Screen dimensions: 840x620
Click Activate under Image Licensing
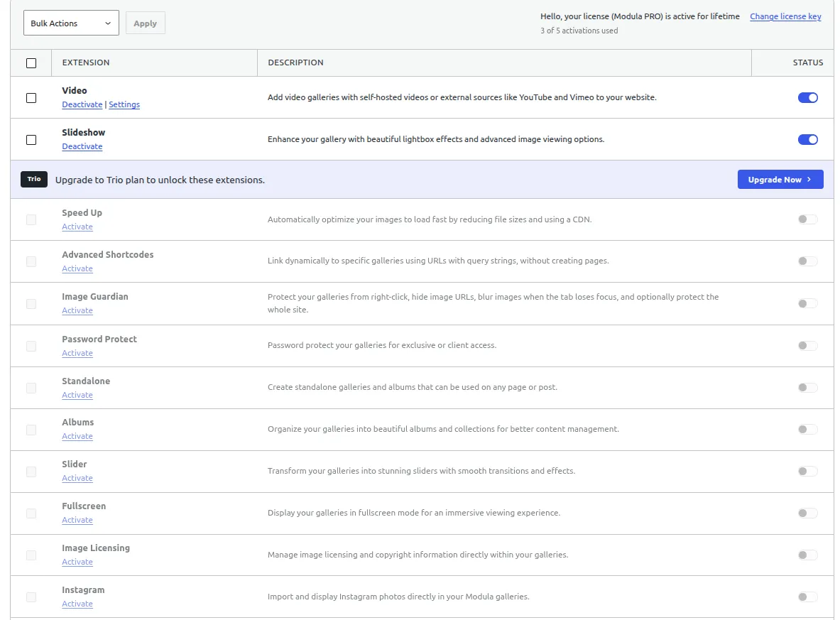coord(77,562)
